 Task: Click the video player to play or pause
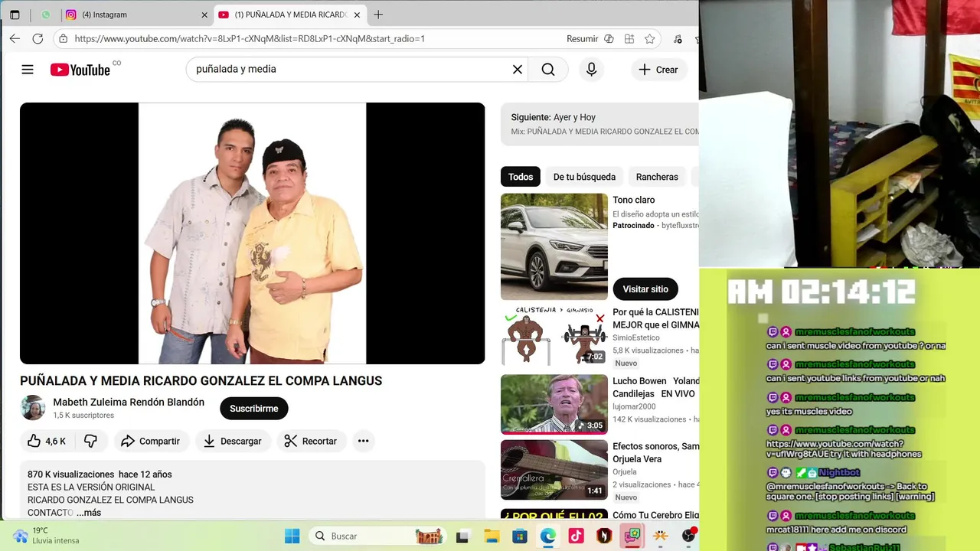tap(252, 233)
